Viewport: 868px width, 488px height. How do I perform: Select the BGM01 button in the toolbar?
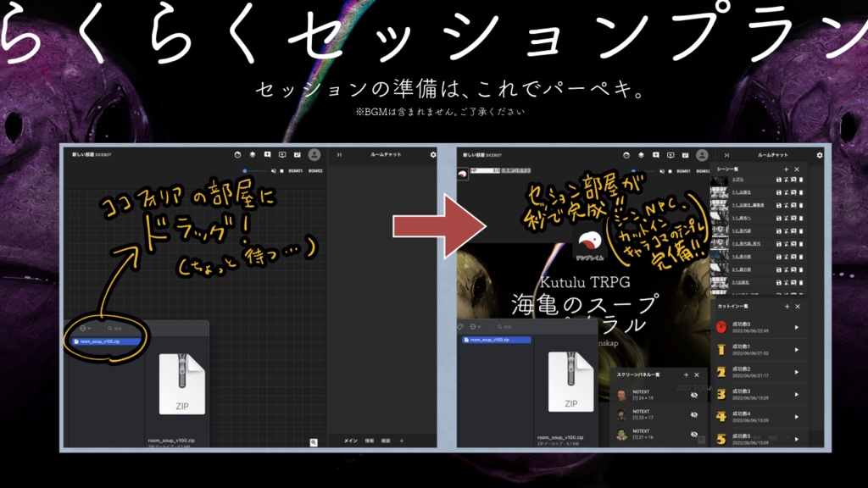[294, 170]
